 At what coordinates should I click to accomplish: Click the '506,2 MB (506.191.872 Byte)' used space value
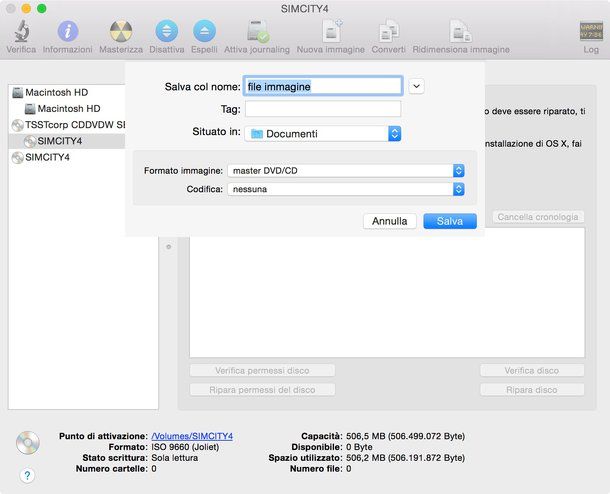pos(405,458)
